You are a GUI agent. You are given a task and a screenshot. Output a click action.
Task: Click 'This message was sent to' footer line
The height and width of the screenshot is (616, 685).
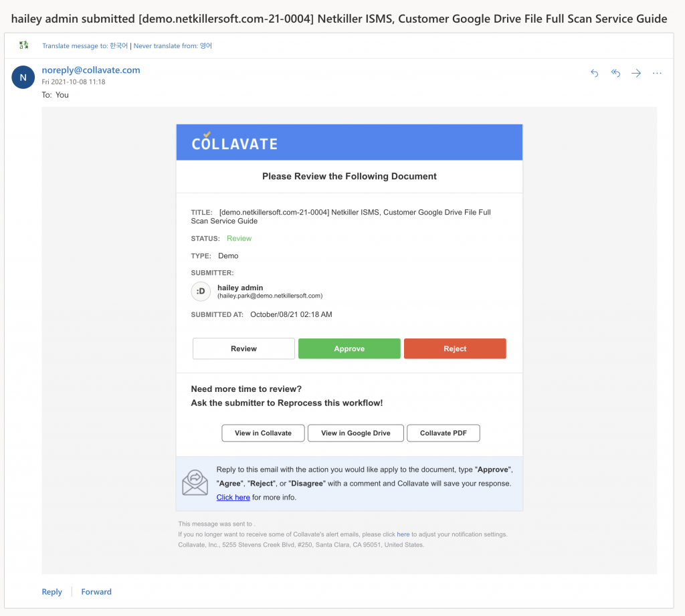click(x=216, y=524)
